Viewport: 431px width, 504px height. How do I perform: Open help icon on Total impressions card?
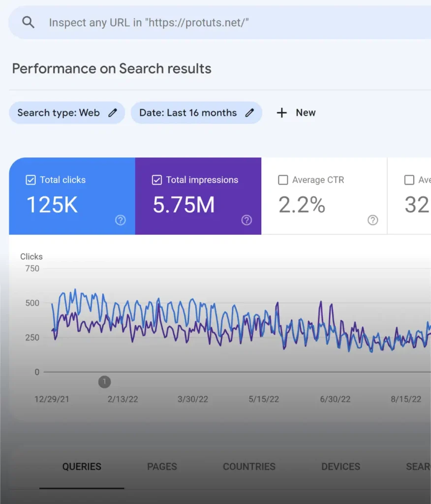click(x=246, y=220)
